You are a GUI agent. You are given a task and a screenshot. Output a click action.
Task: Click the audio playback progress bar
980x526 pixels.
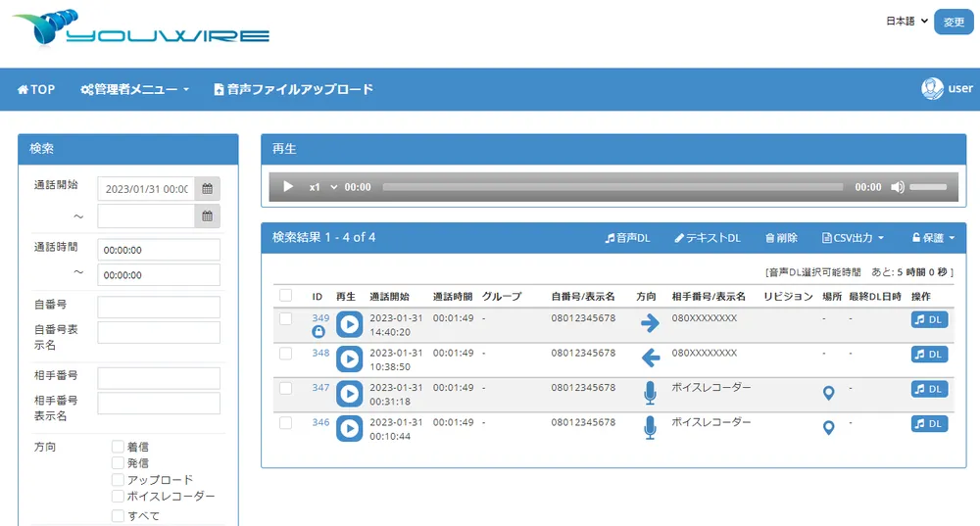coord(612,187)
